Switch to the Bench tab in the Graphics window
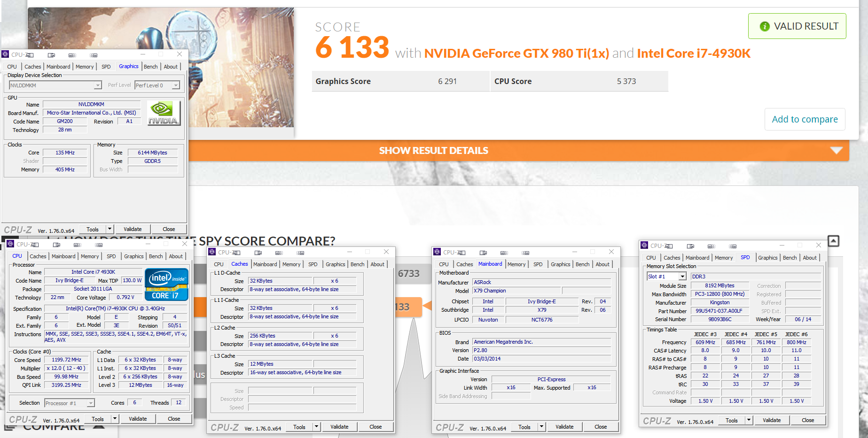 click(151, 67)
